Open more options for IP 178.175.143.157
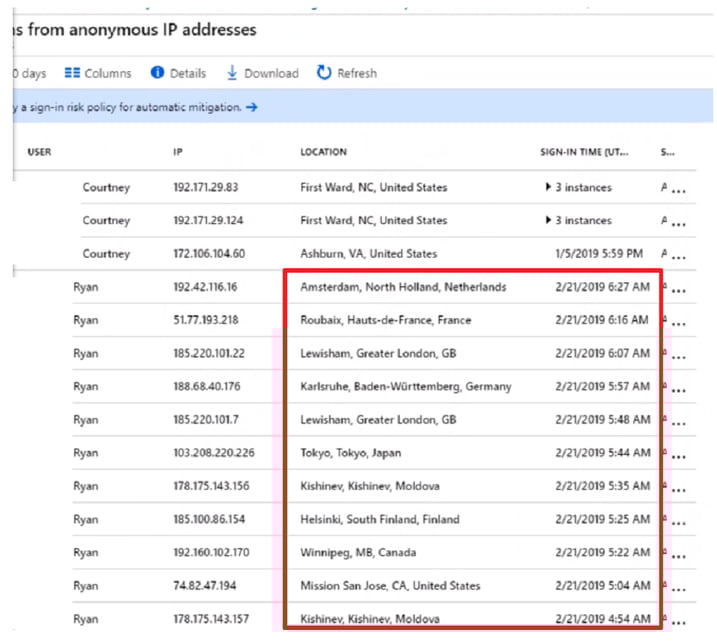Screen dimensions: 717x642 [679, 623]
